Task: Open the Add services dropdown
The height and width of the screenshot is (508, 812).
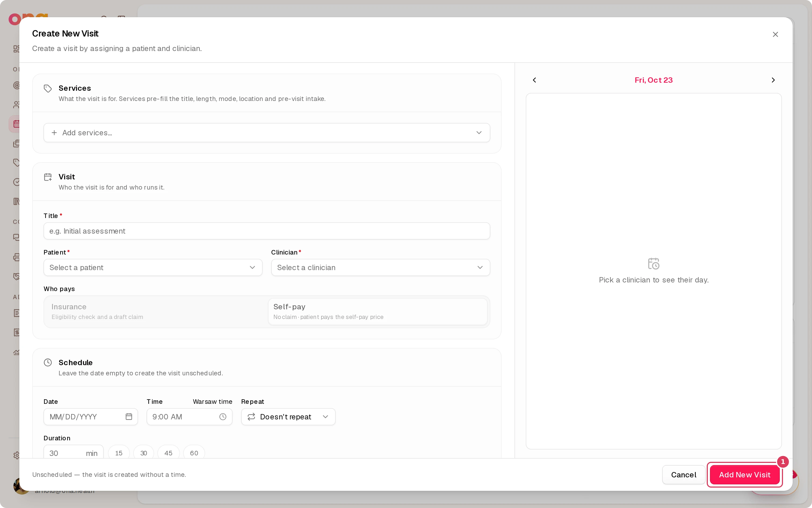Action: coord(267,133)
